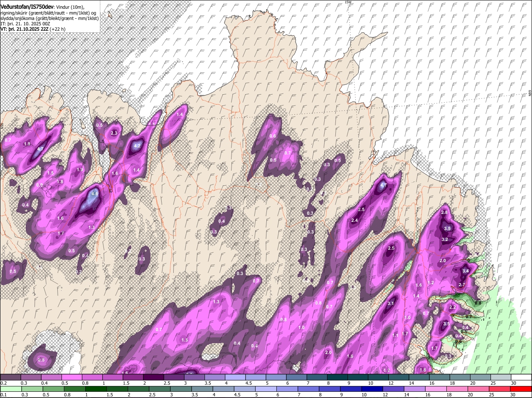Click the 3.4 value near the east coast
Viewport: 532px width, 398px height.
click(465, 271)
